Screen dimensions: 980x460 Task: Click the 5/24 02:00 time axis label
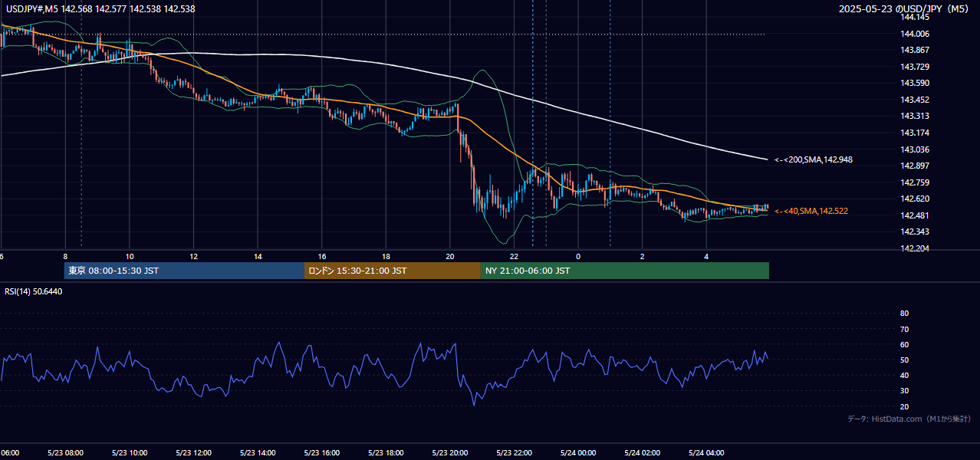[x=643, y=453]
